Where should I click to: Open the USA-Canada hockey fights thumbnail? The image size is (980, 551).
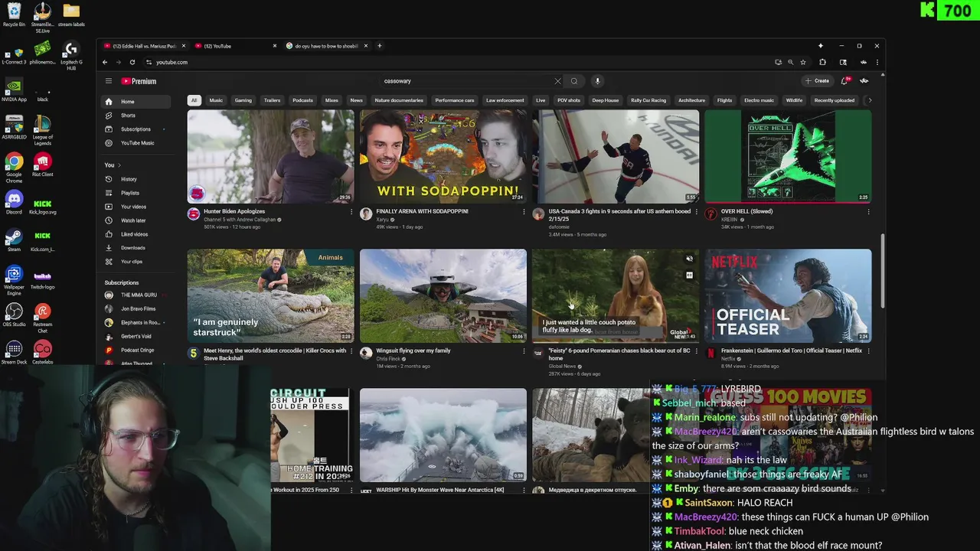pyautogui.click(x=616, y=156)
